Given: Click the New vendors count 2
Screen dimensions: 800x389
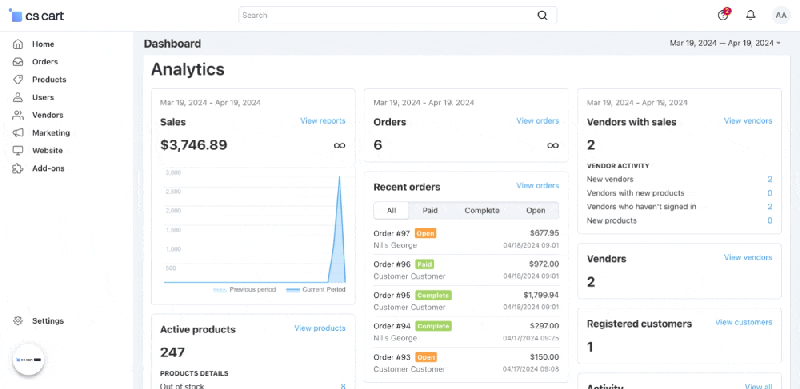Looking at the screenshot, I should (x=770, y=179).
